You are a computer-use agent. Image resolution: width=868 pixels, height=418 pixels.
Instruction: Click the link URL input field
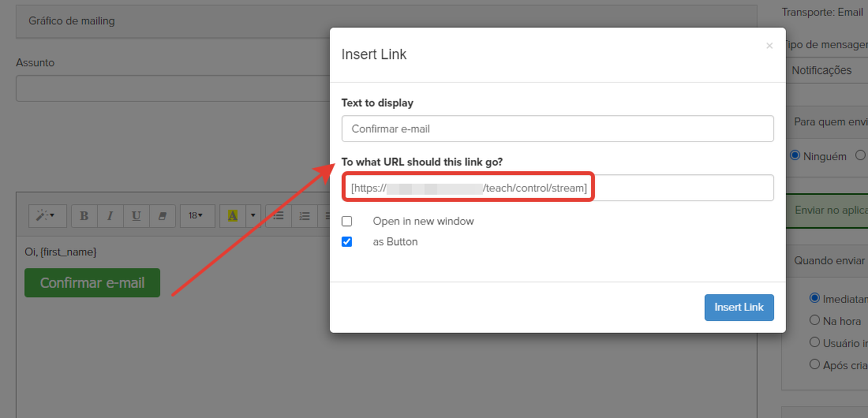[x=679, y=188]
